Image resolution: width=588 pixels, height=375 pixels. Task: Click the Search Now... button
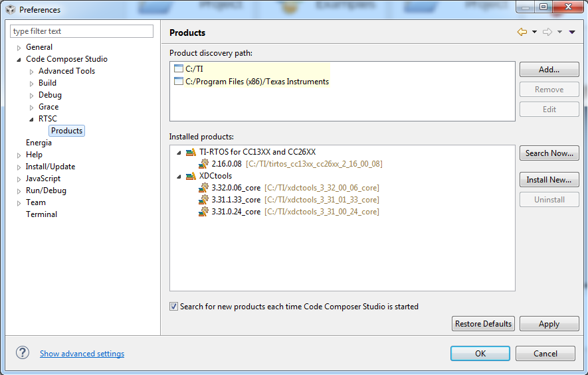click(549, 153)
